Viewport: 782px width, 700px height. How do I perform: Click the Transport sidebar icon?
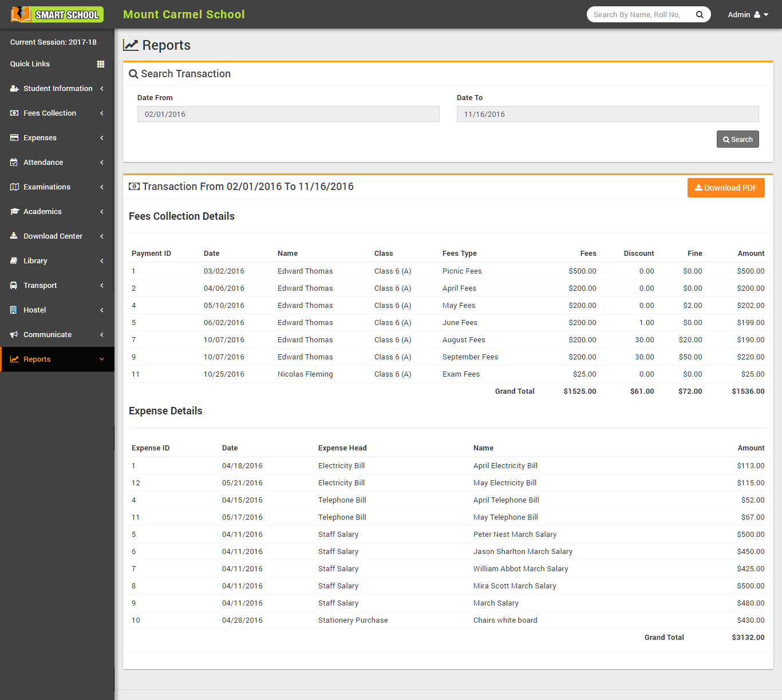14,285
